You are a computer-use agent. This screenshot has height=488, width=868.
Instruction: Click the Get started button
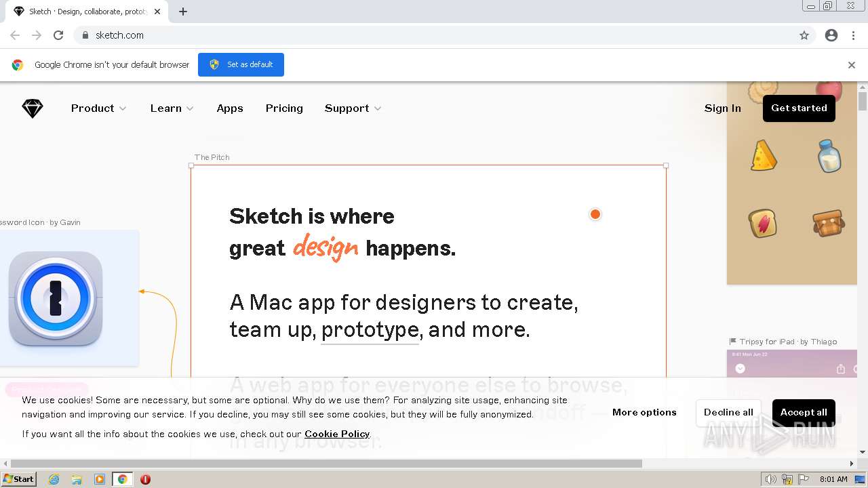click(x=799, y=108)
